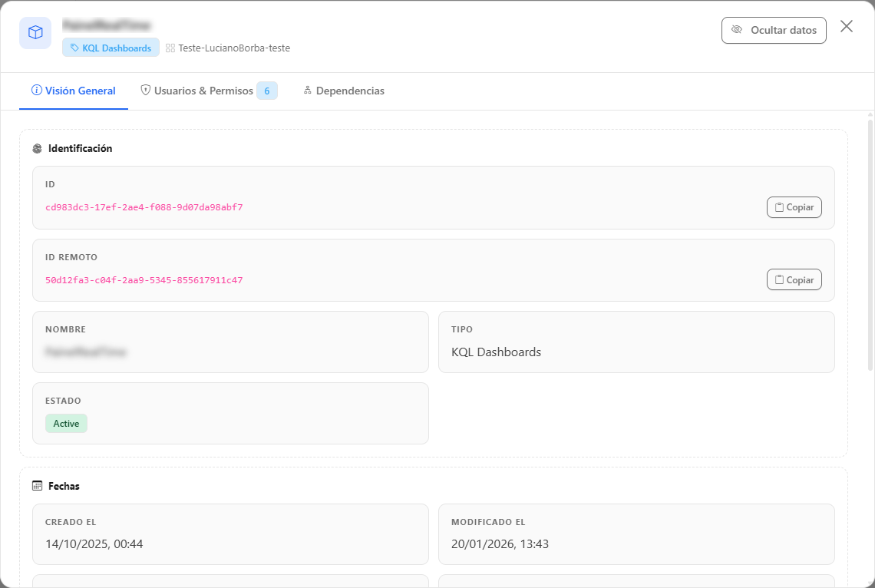Image resolution: width=875 pixels, height=588 pixels.
Task: Copy the ID value with Copiar
Action: click(x=794, y=207)
